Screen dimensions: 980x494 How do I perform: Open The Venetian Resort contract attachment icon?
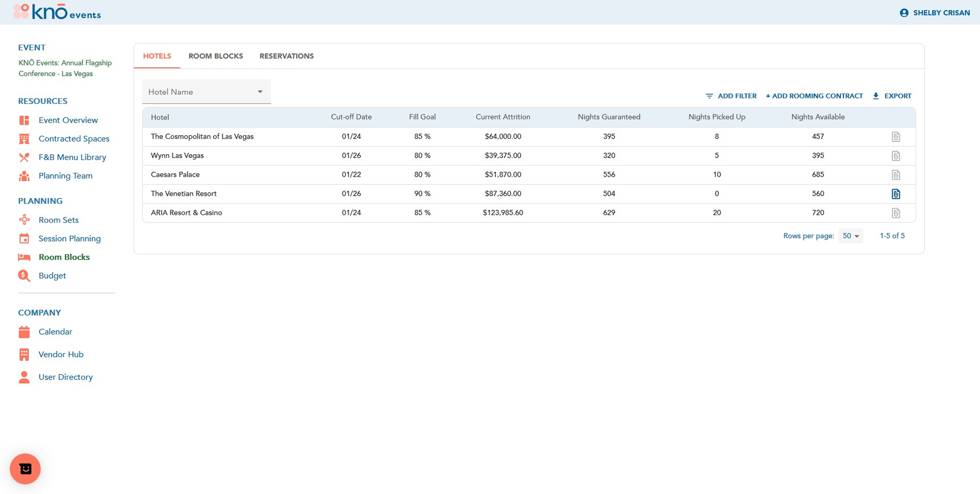pyautogui.click(x=895, y=194)
